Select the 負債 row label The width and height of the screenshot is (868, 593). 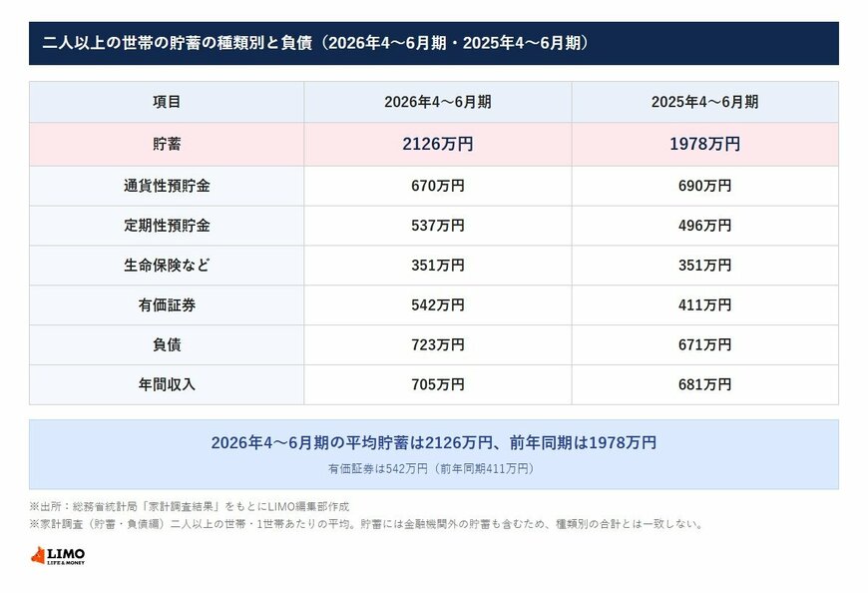[x=167, y=345]
